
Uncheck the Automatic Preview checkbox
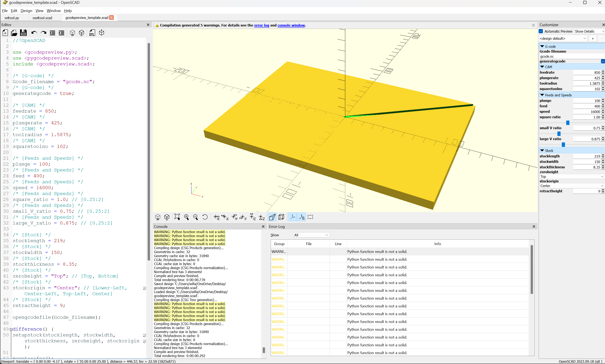click(541, 31)
